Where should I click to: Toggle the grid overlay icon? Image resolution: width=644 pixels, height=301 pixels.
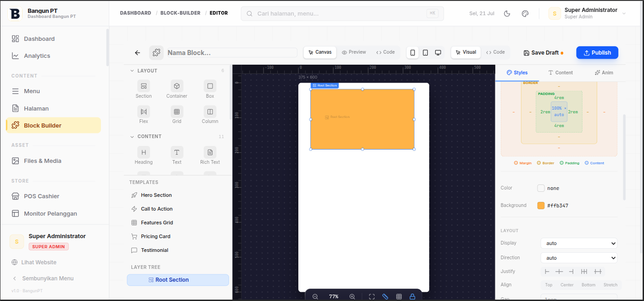click(x=399, y=297)
